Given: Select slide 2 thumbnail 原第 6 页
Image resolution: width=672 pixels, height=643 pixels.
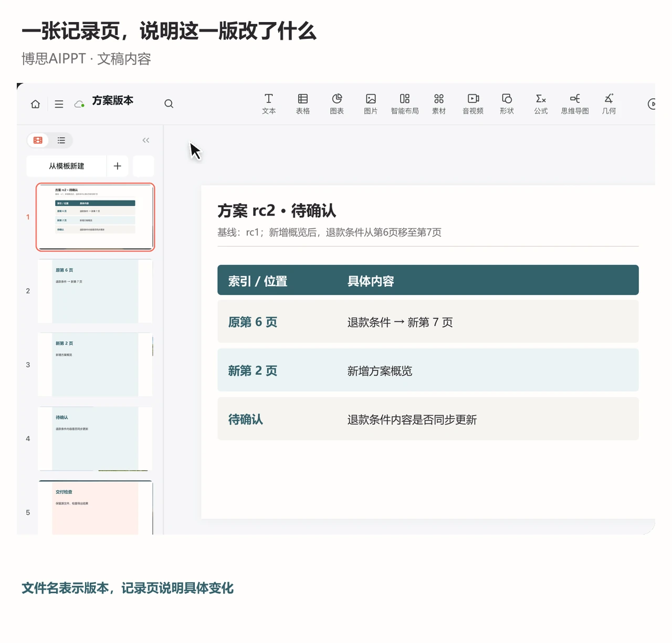Looking at the screenshot, I should tap(95, 291).
